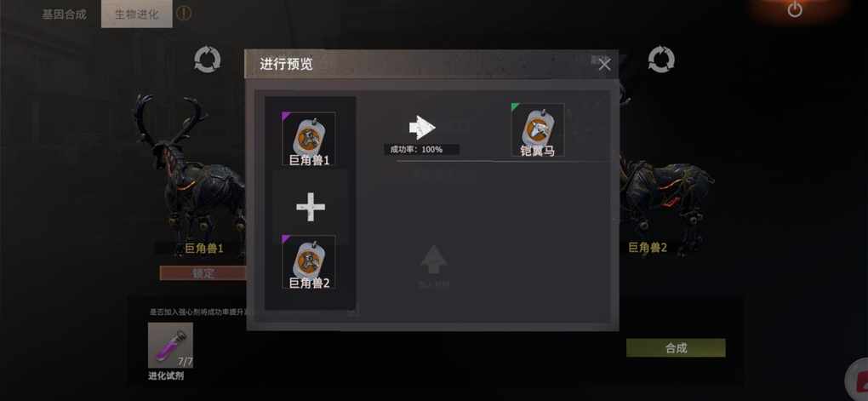The height and width of the screenshot is (401, 868).
Task: Click the left swap creature refresh icon
Action: click(208, 60)
